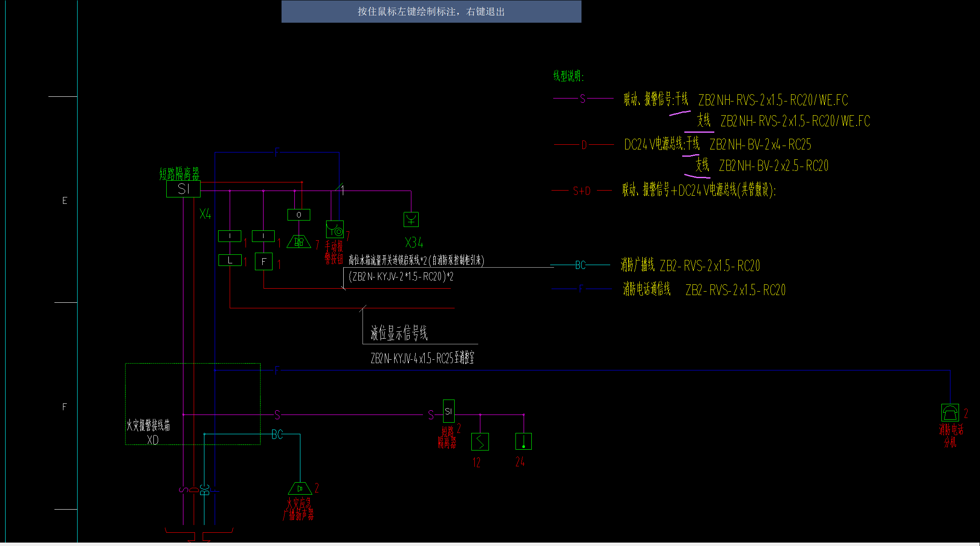The height and width of the screenshot is (546, 980).
Task: Click the green F module box
Action: (x=264, y=261)
